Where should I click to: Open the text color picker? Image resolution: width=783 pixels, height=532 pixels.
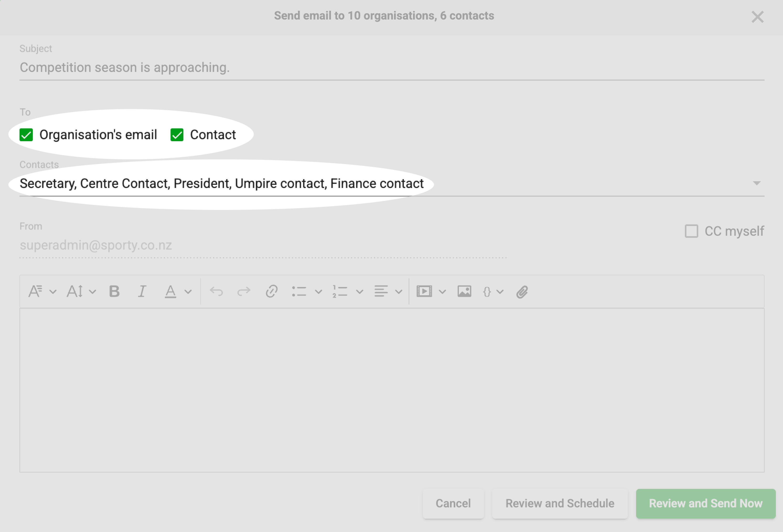(x=188, y=292)
